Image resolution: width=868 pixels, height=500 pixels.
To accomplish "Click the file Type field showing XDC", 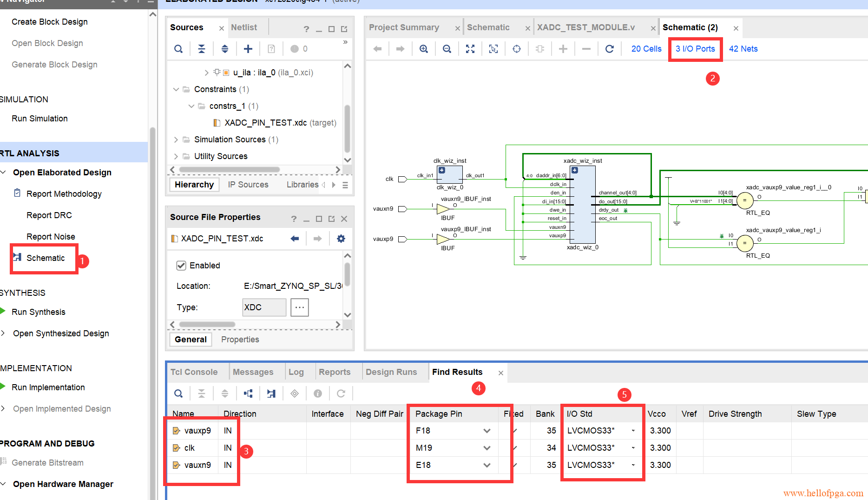I will pyautogui.click(x=264, y=307).
